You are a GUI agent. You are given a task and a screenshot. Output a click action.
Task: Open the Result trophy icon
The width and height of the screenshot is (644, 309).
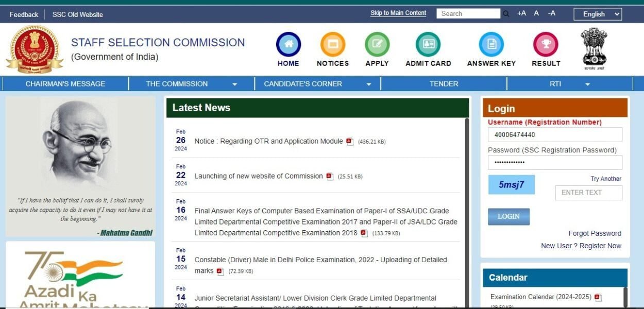(x=546, y=44)
